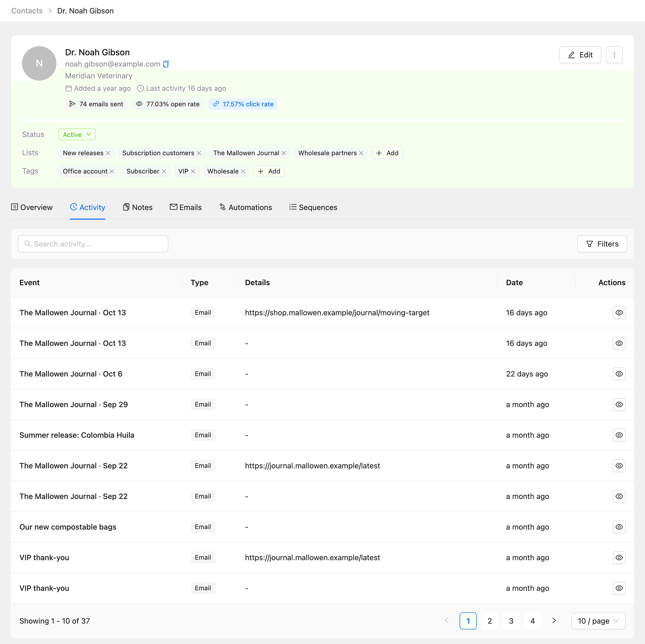The width and height of the screenshot is (645, 644).
Task: Switch to the Notes tab
Action: 138,207
